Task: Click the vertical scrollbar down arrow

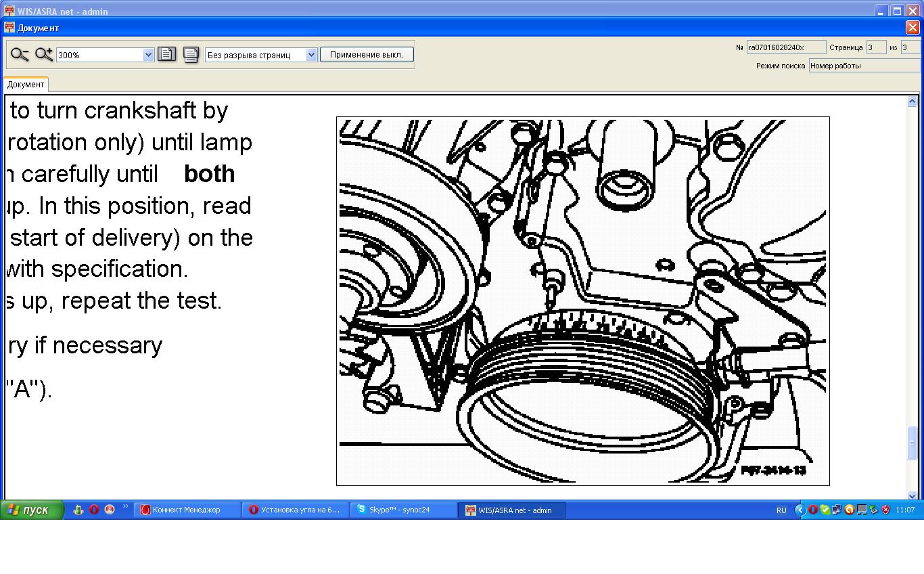Action: click(912, 495)
